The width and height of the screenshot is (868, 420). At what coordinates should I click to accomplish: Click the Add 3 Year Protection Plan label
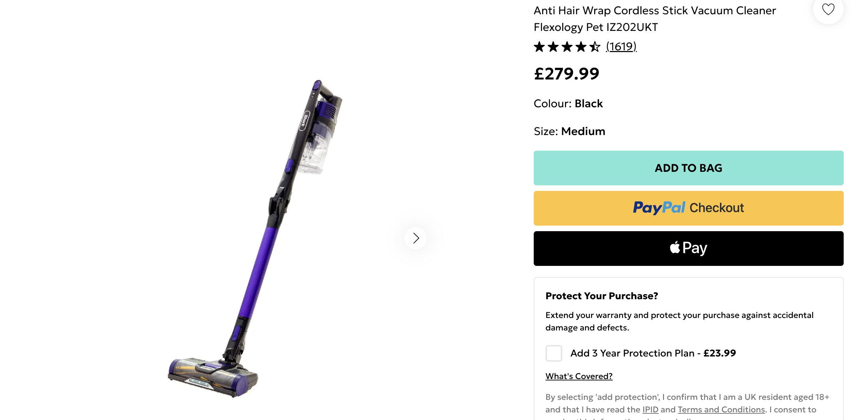653,353
